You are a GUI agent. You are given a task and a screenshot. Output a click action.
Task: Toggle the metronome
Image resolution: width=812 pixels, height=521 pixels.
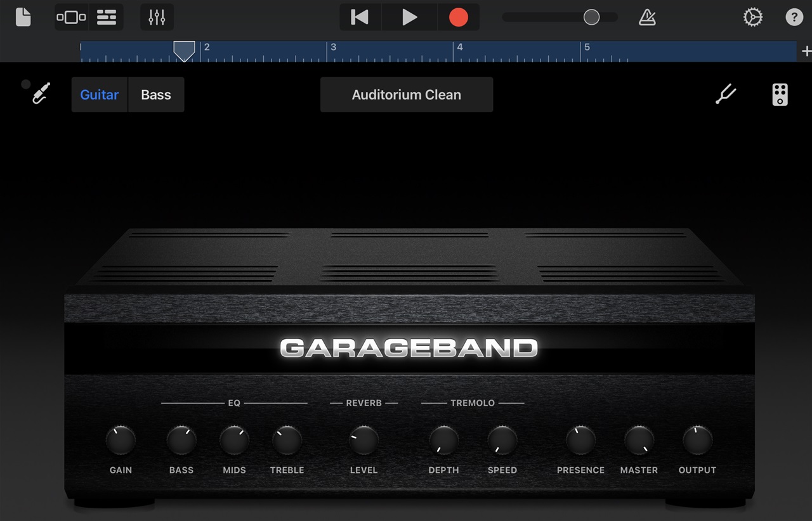[647, 17]
